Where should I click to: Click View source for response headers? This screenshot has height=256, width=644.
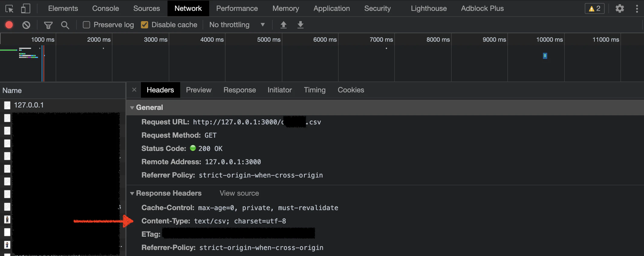point(239,193)
